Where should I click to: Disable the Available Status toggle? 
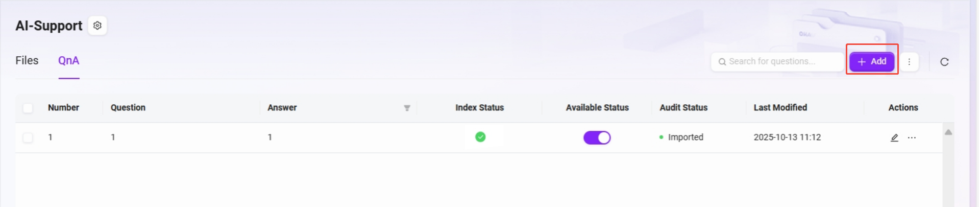(x=597, y=137)
